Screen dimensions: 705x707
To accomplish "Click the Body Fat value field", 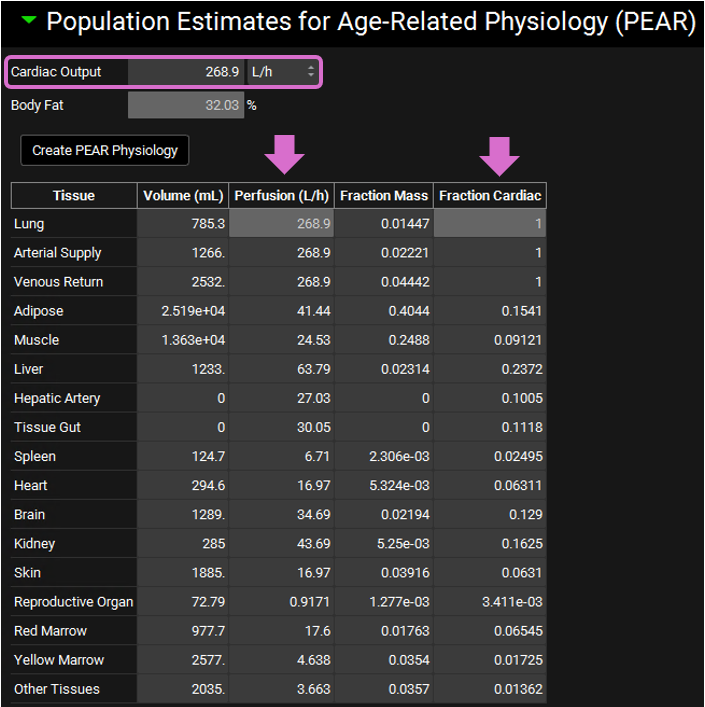I will [186, 105].
